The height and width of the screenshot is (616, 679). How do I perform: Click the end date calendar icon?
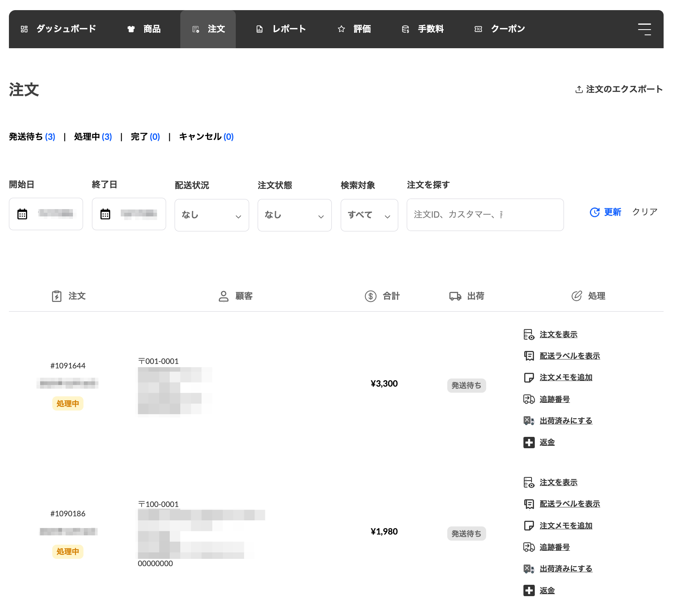[x=105, y=214]
